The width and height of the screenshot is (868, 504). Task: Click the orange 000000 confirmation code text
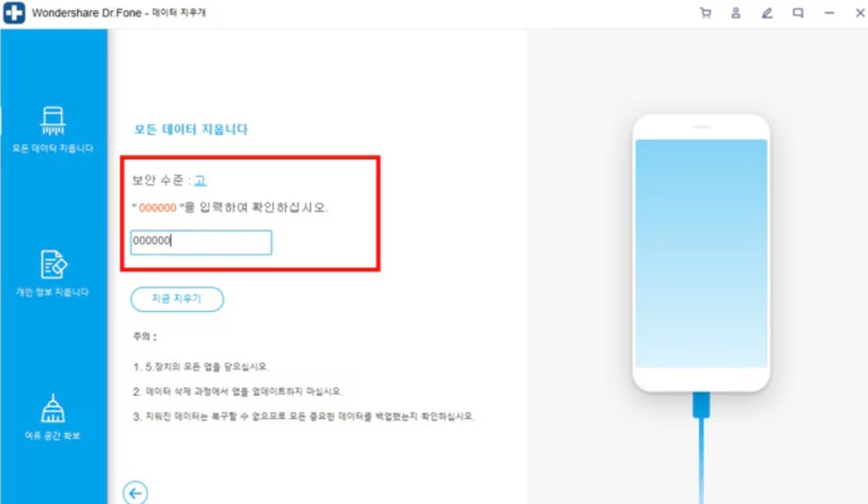158,208
